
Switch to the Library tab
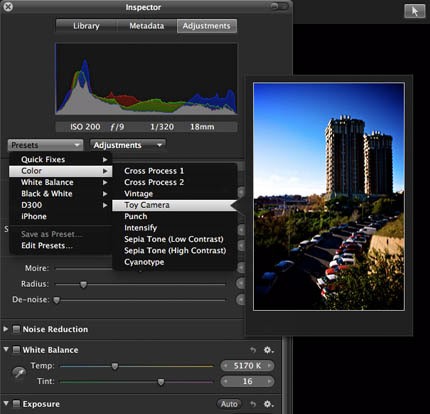click(86, 26)
